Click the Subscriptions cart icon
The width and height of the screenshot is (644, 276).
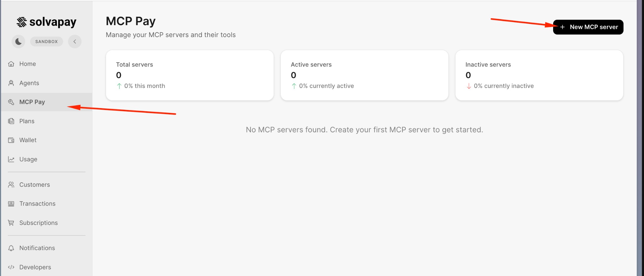(x=11, y=223)
